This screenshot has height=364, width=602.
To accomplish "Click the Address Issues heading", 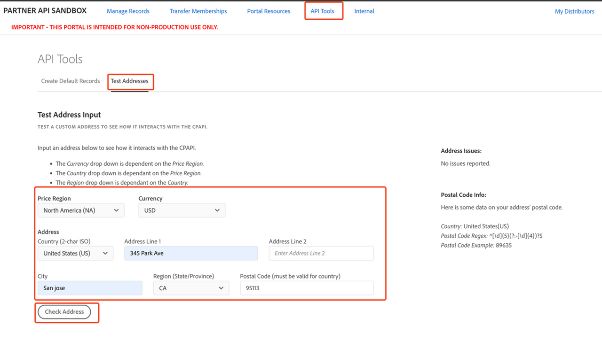I will tap(461, 151).
